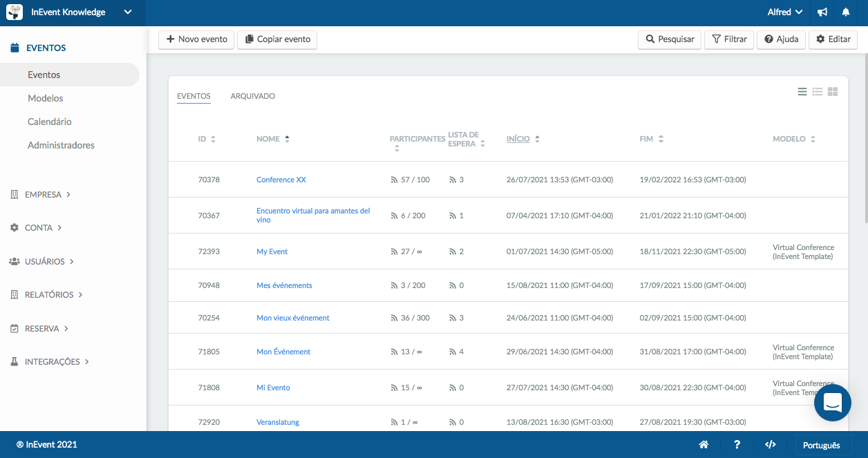This screenshot has width=868, height=458.
Task: Click the home icon in footer
Action: pyautogui.click(x=704, y=445)
